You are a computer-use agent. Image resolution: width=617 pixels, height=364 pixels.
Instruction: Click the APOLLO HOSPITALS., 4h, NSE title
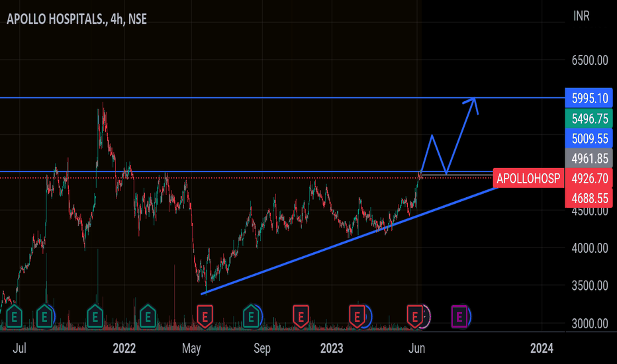77,19
